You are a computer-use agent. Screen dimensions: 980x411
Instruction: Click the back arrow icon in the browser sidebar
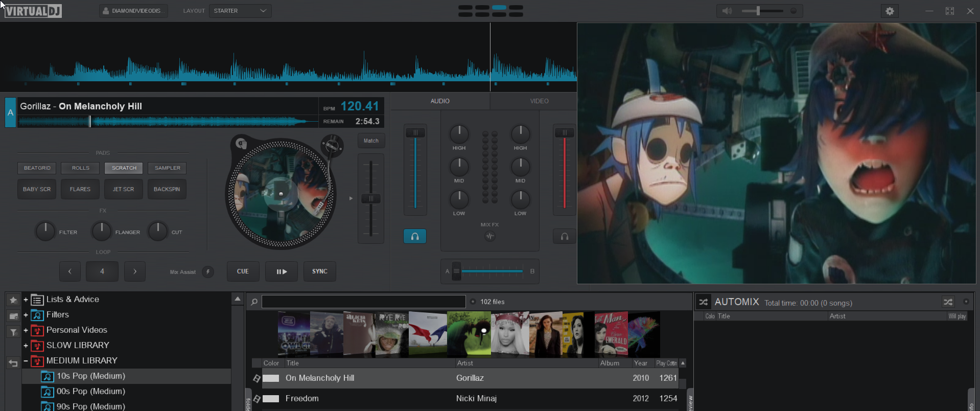(x=13, y=363)
